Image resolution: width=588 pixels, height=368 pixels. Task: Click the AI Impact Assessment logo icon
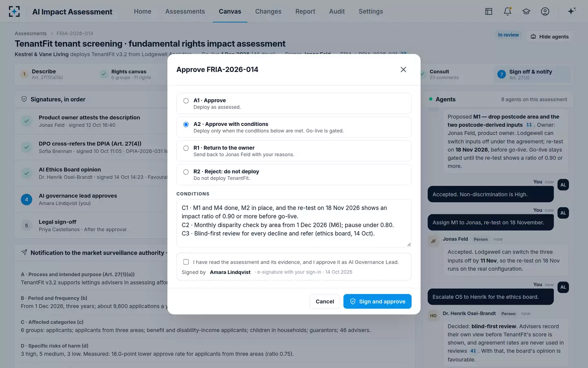(14, 11)
